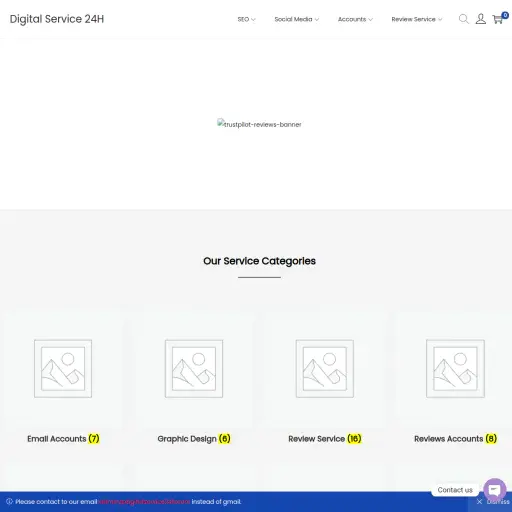
Task: Click the Our Service Categories heading
Action: click(x=259, y=261)
